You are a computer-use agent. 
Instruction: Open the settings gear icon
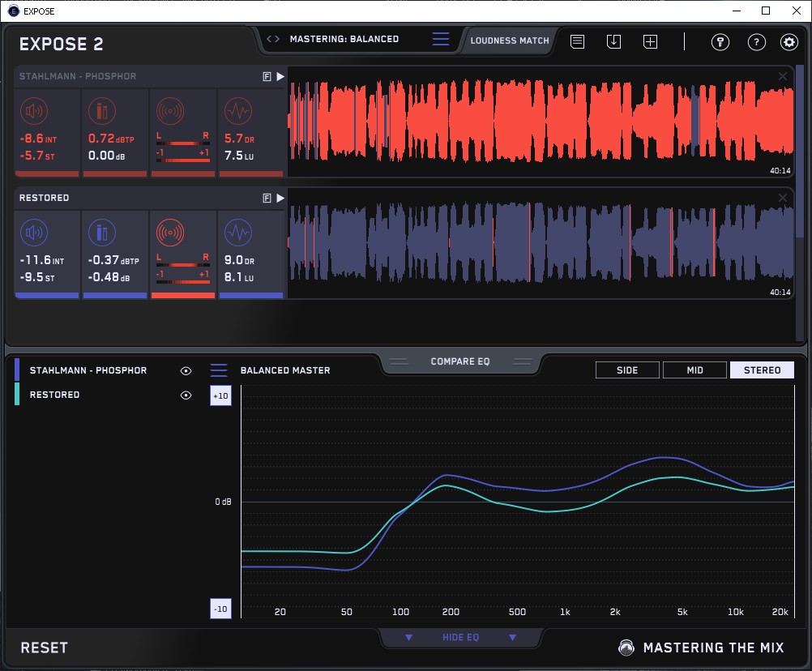(x=788, y=42)
